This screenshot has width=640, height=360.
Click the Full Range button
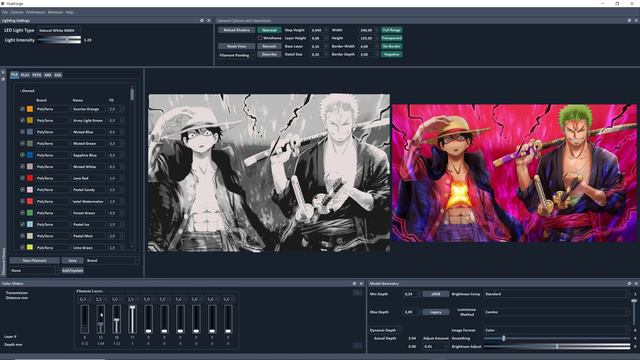click(392, 30)
